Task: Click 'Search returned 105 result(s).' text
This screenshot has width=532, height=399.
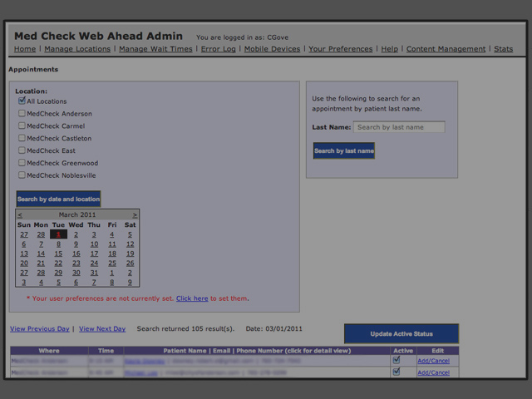Action: pos(185,329)
